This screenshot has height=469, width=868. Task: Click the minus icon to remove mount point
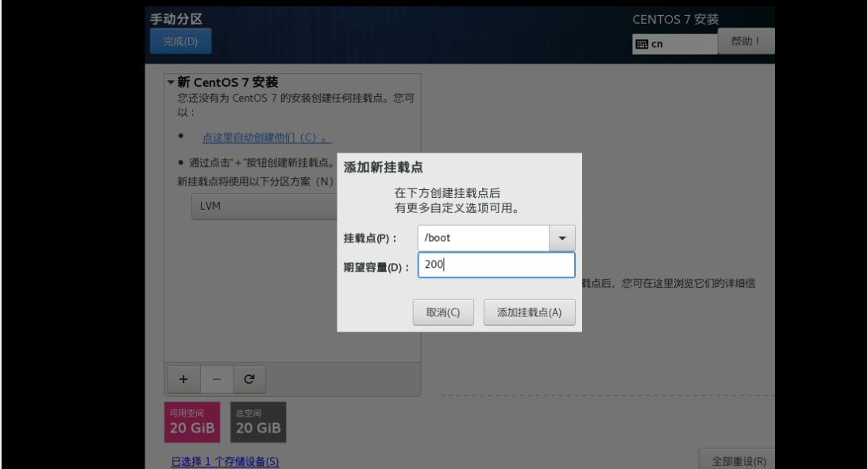click(x=217, y=379)
